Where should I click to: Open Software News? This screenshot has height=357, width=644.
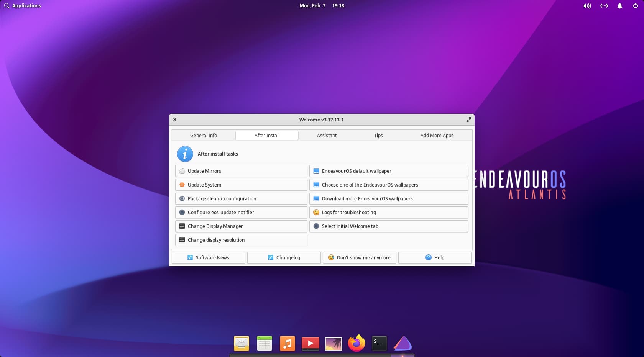(208, 258)
